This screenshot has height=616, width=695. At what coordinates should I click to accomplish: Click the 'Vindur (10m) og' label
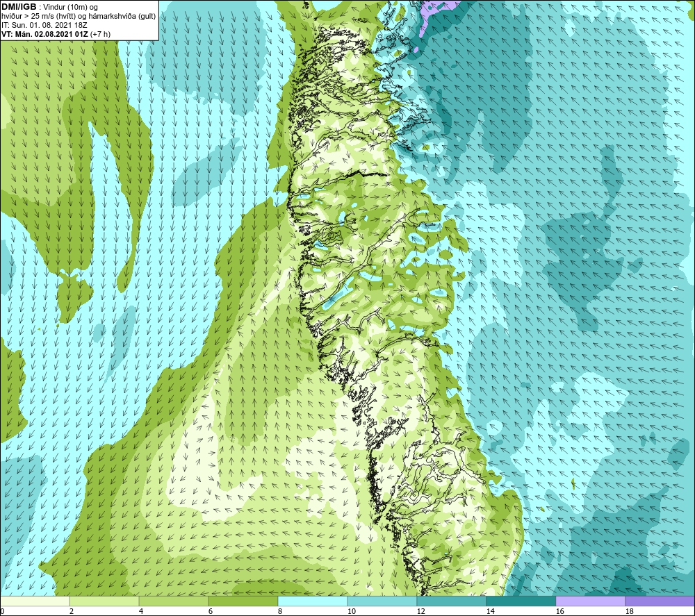coord(70,7)
